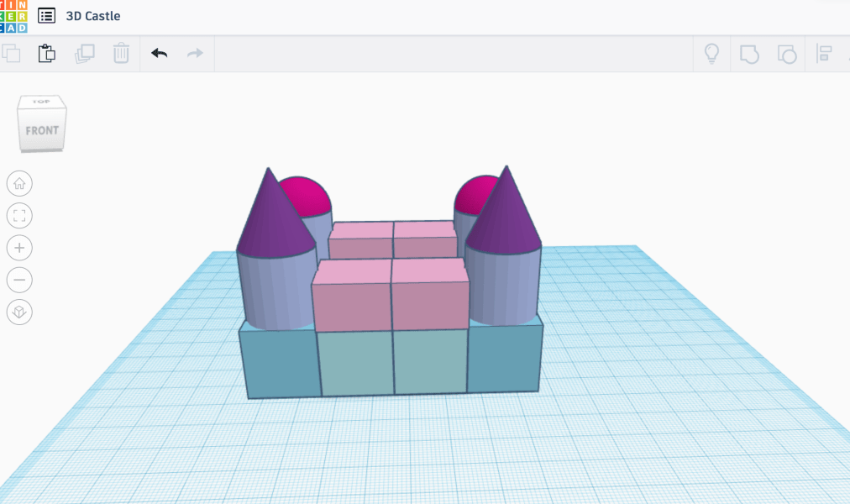Viewport: 850px width, 504px height.
Task: Click the Tinkercad logo
Action: [13, 16]
